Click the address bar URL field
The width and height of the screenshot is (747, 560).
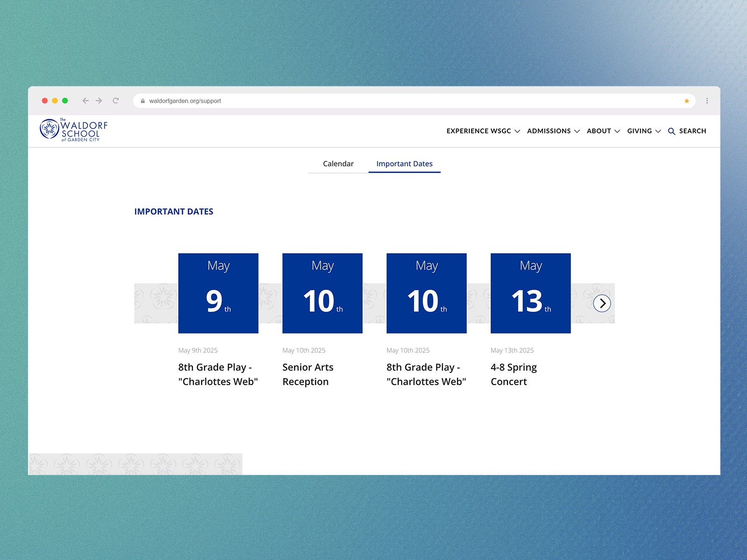pyautogui.click(x=414, y=101)
